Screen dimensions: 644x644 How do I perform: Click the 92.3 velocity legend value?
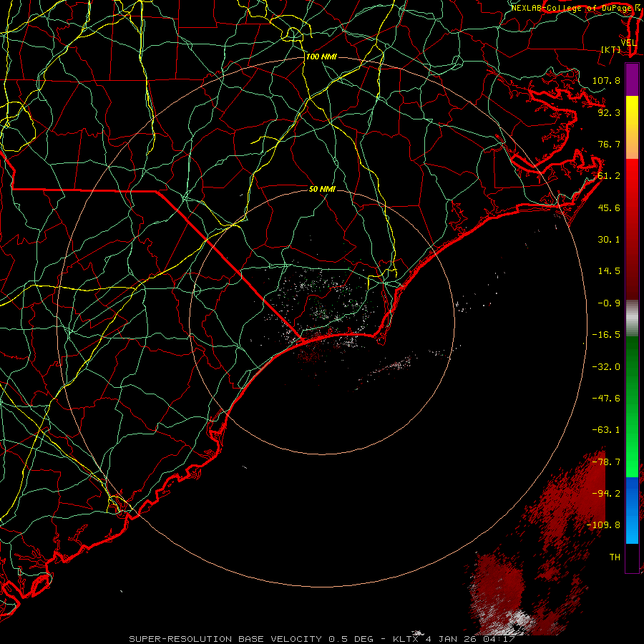click(609, 112)
